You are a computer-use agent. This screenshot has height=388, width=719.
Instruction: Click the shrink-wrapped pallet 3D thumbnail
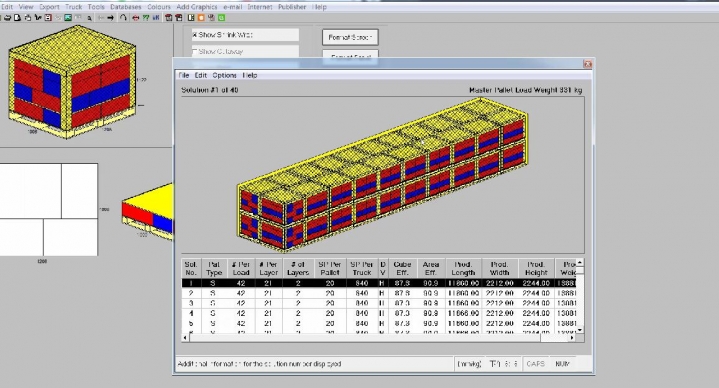[72, 82]
